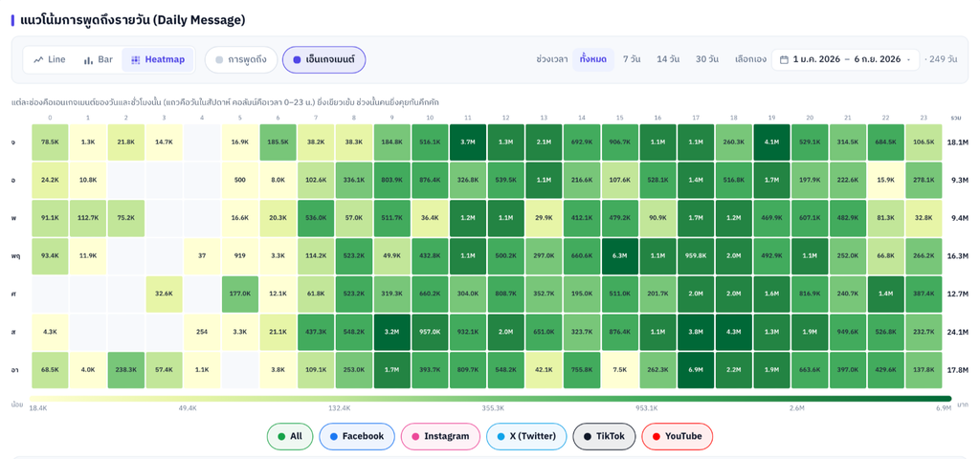980x459 pixels.
Task: Select the 7 วัน time range
Action: pyautogui.click(x=632, y=59)
